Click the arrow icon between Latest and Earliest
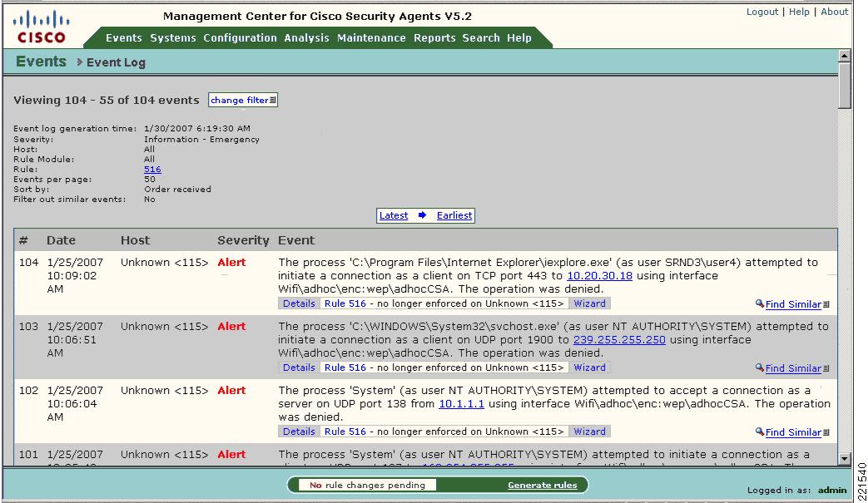Viewport: 868px width, 503px height. click(x=423, y=215)
